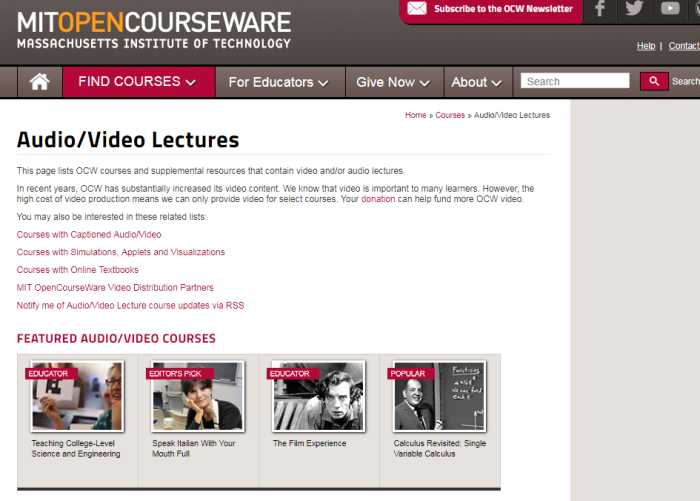Click Teaching College-Level Science and Engineering title
Image resolution: width=700 pixels, height=501 pixels.
pyautogui.click(x=76, y=448)
